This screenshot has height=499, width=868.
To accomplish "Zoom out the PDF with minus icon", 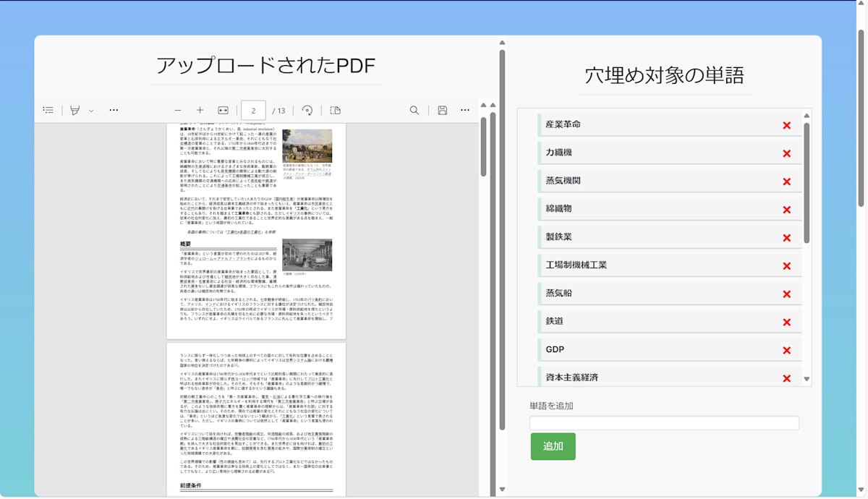I will 178,110.
